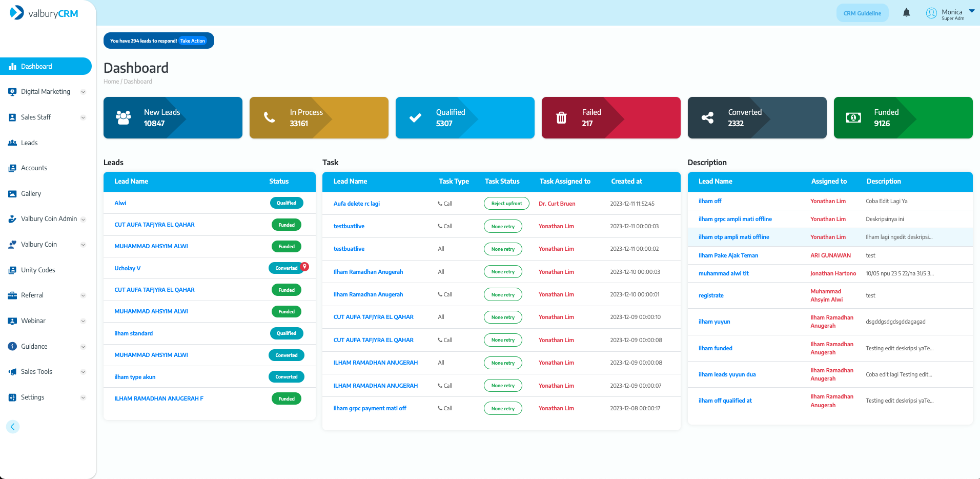Collapse sidebar with the left arrow icon
The width and height of the screenshot is (980, 479).
pos(13,427)
